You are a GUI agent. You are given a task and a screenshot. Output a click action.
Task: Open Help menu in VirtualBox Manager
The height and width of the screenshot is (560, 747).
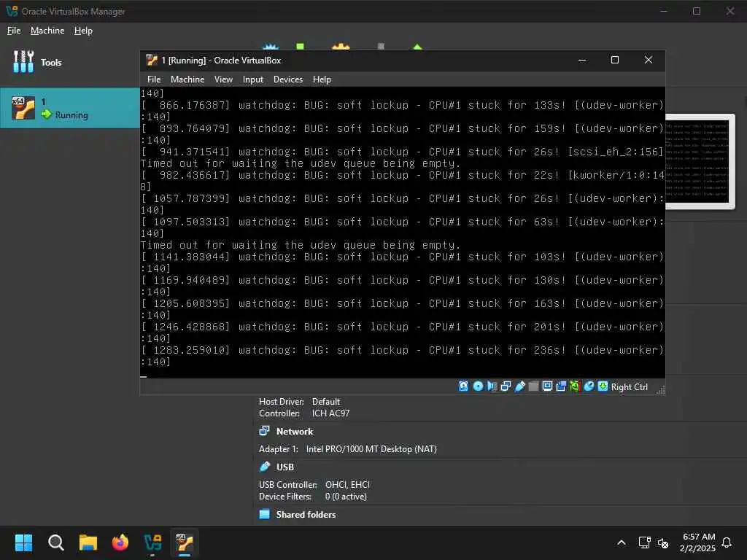(83, 31)
